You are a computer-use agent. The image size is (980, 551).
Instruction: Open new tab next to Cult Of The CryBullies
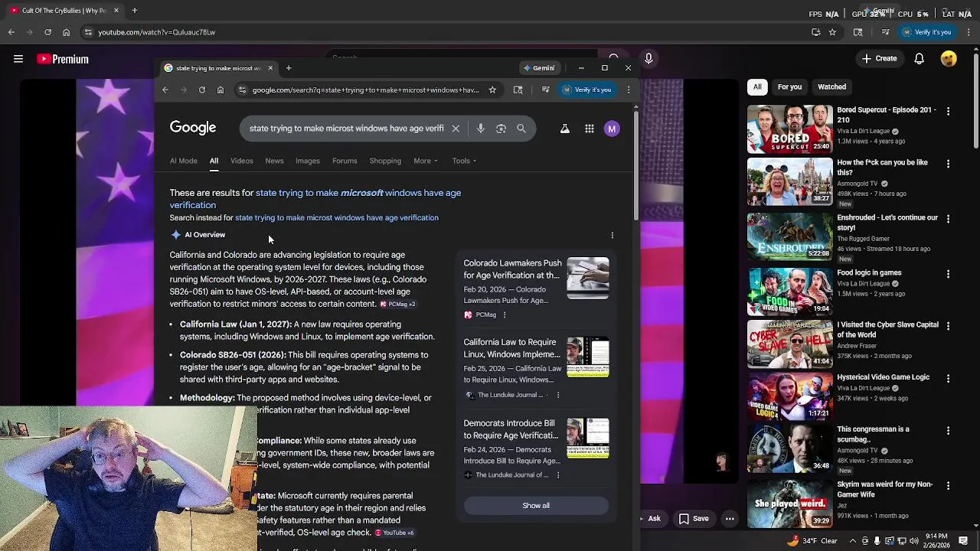pyautogui.click(x=134, y=11)
